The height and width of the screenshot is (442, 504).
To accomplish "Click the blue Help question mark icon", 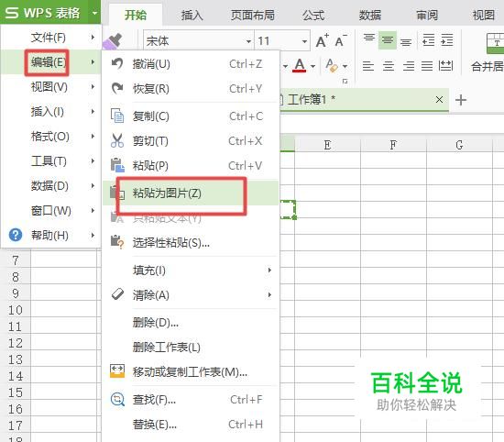I will (x=15, y=235).
